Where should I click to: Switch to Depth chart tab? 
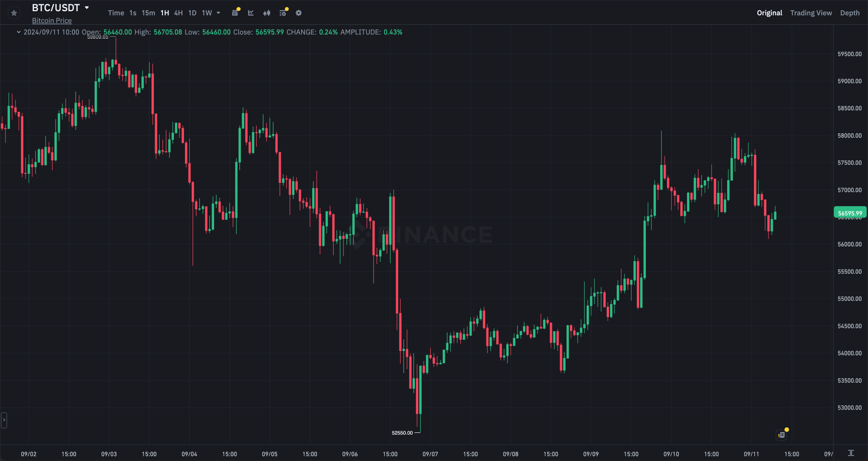tap(849, 13)
